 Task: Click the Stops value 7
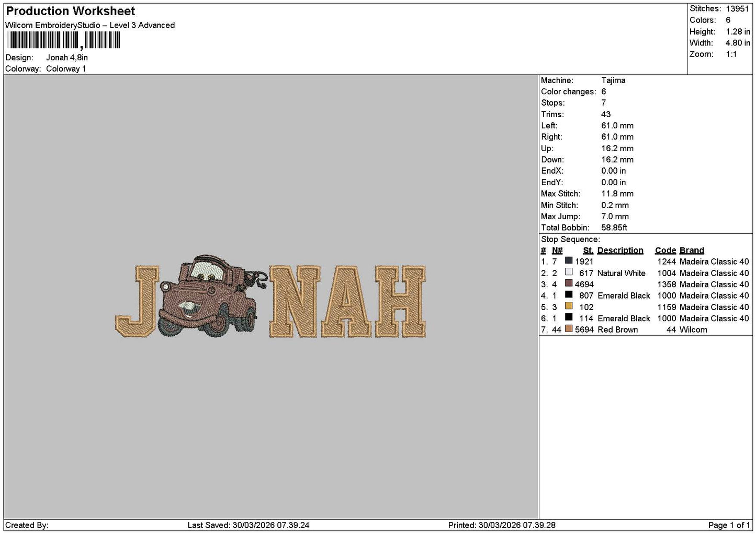[603, 103]
